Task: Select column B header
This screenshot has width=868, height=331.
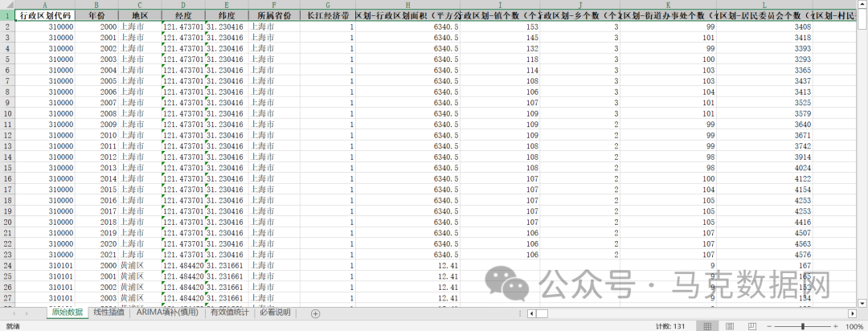Action: click(96, 5)
